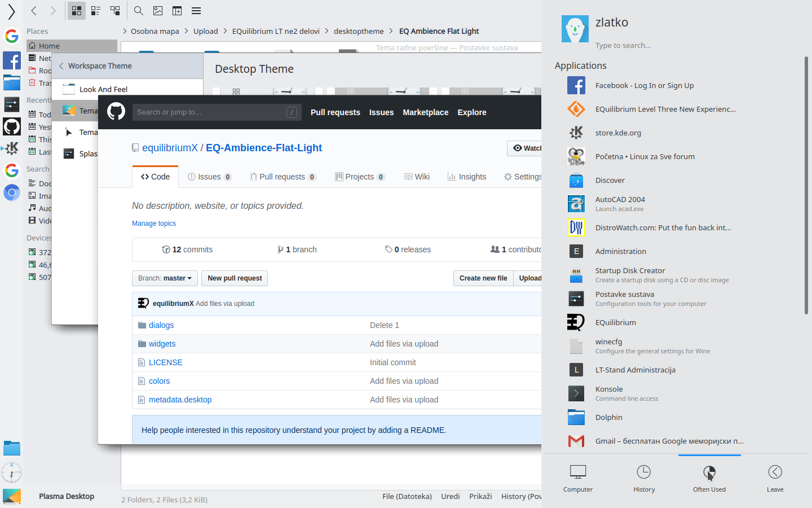Toggle Dolphin preview images button
Viewport: 812px width, 508px height.
[x=158, y=11]
